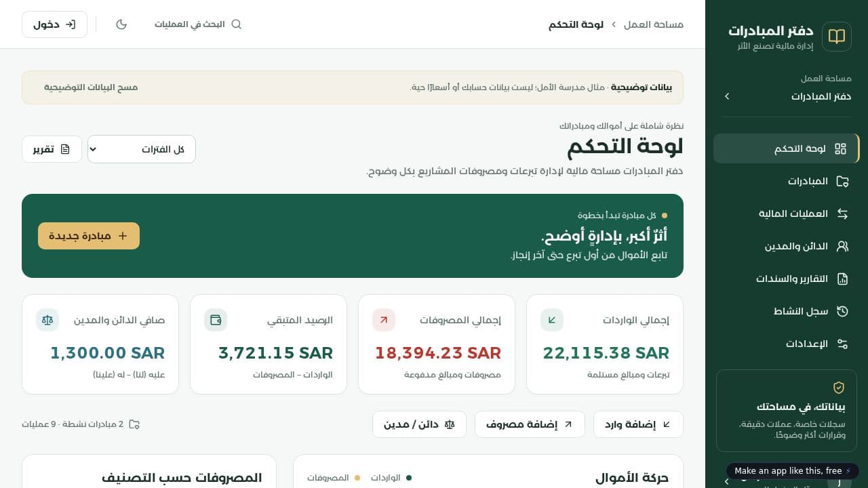This screenshot has width=868, height=488.
Task: Click the 22,115.38 SAR value
Action: tap(606, 353)
